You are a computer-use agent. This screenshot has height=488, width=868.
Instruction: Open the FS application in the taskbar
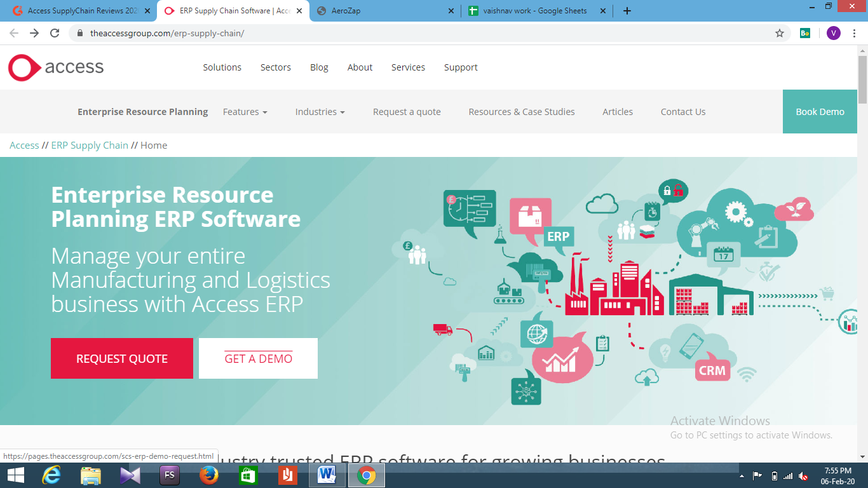170,475
